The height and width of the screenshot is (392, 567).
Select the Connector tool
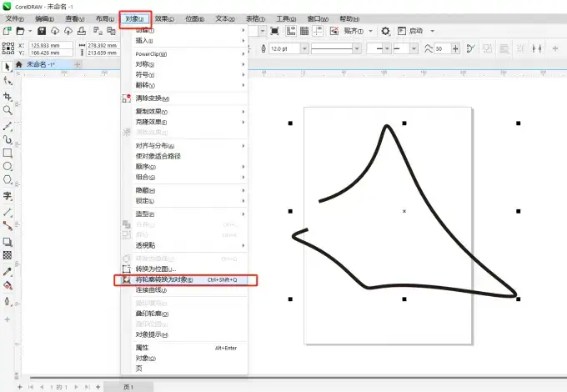pos(8,226)
